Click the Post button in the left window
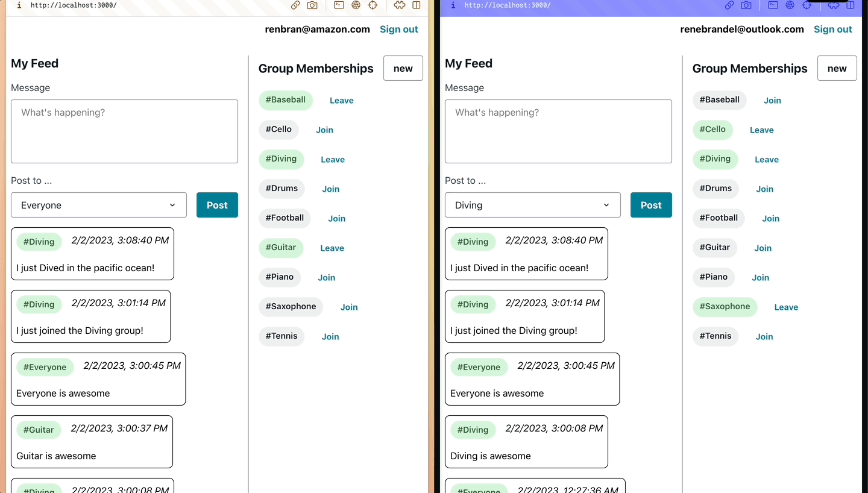Viewport: 868px width, 493px height. click(217, 205)
